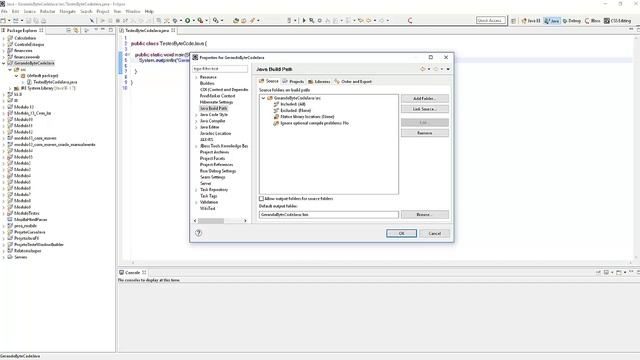The width and height of the screenshot is (640, 360).
Task: Click the type filter text field
Action: click(x=220, y=69)
